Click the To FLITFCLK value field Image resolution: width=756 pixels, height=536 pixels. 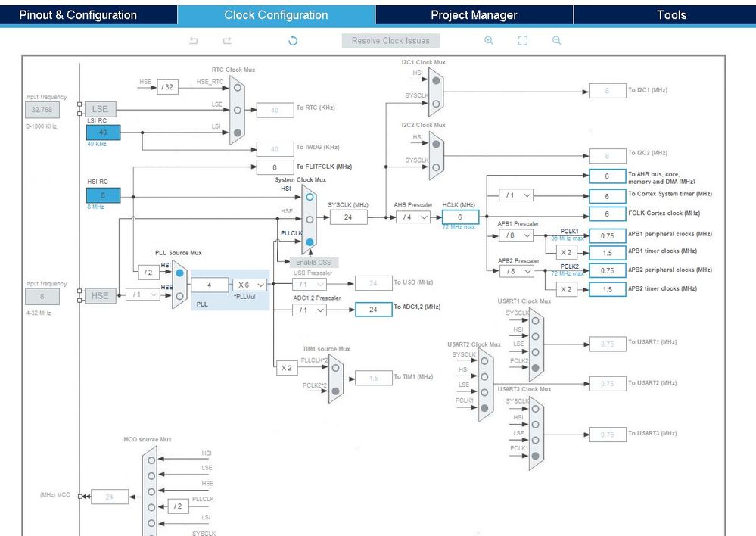275,167
